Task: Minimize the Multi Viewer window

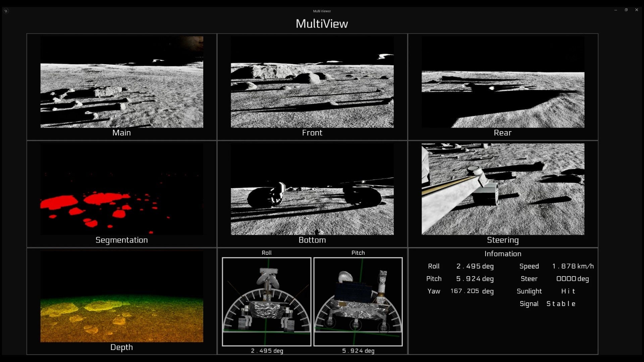Action: (615, 10)
